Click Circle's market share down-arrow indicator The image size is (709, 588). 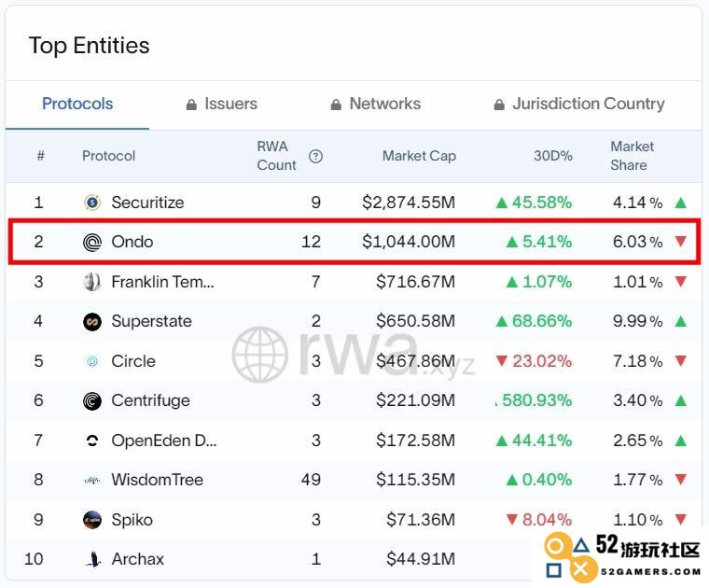(680, 360)
